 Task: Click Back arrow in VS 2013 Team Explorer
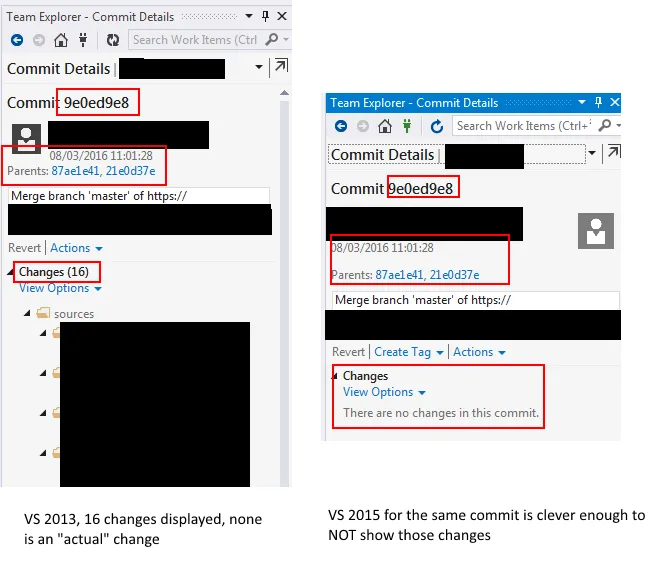pos(17,40)
